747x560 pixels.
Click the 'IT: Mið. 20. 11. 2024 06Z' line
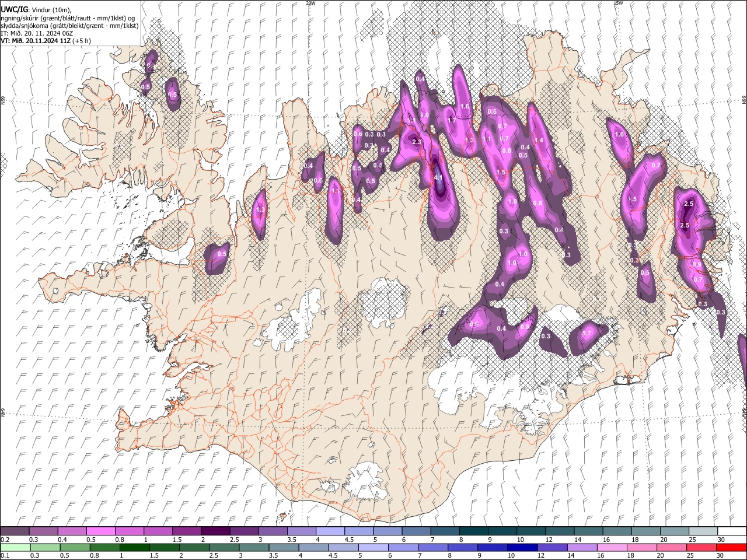tap(36, 33)
